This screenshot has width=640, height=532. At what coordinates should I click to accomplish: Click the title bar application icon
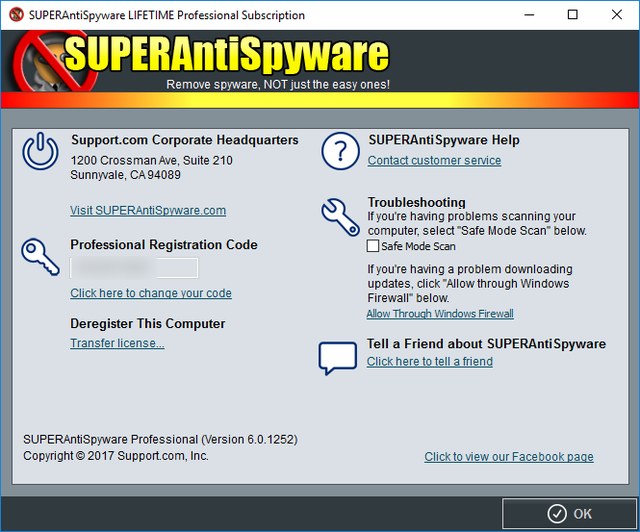click(13, 14)
